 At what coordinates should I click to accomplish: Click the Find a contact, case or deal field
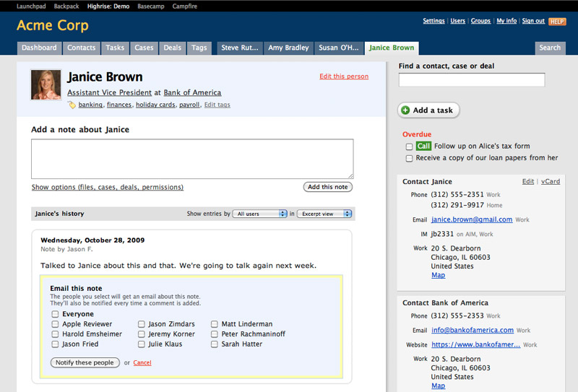point(472,80)
